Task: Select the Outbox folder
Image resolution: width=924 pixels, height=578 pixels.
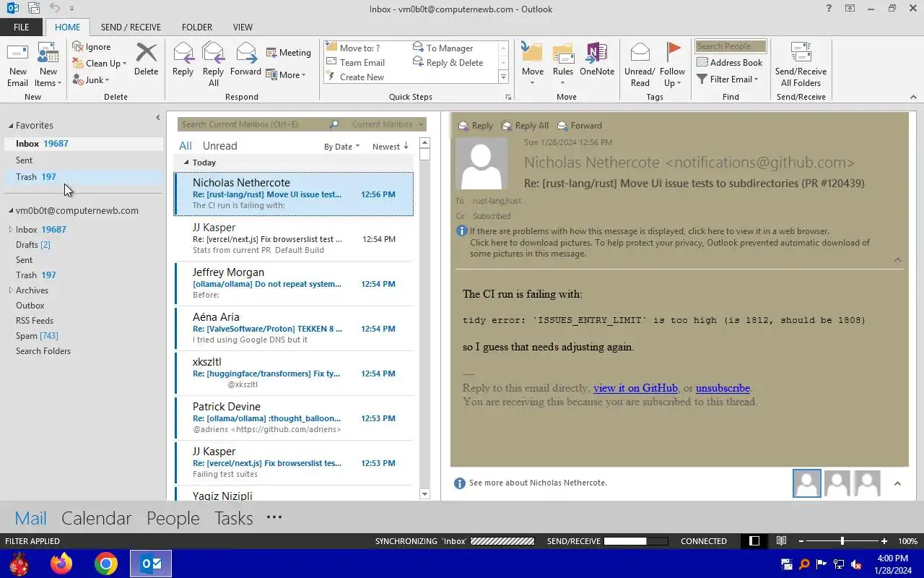Action: pos(30,306)
